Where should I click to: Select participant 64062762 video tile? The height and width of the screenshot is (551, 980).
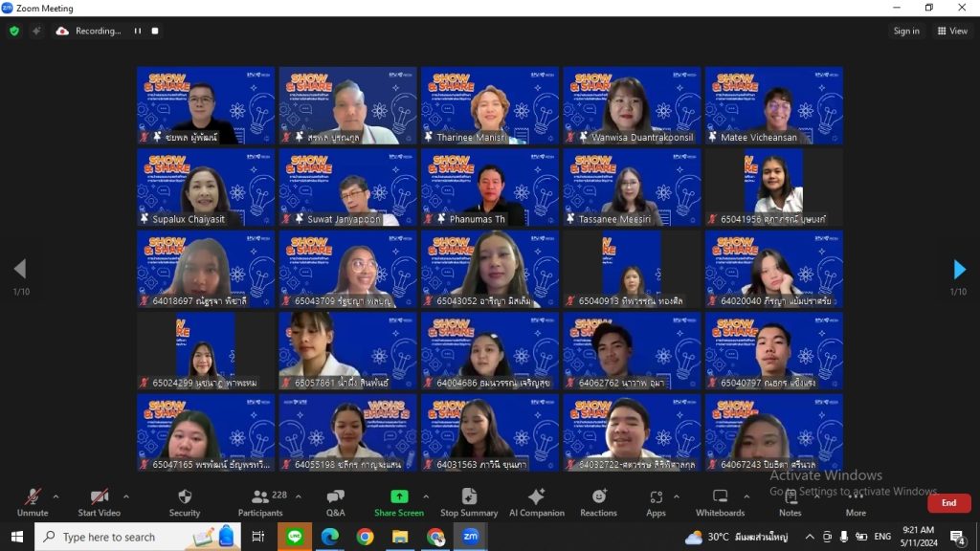(x=632, y=351)
